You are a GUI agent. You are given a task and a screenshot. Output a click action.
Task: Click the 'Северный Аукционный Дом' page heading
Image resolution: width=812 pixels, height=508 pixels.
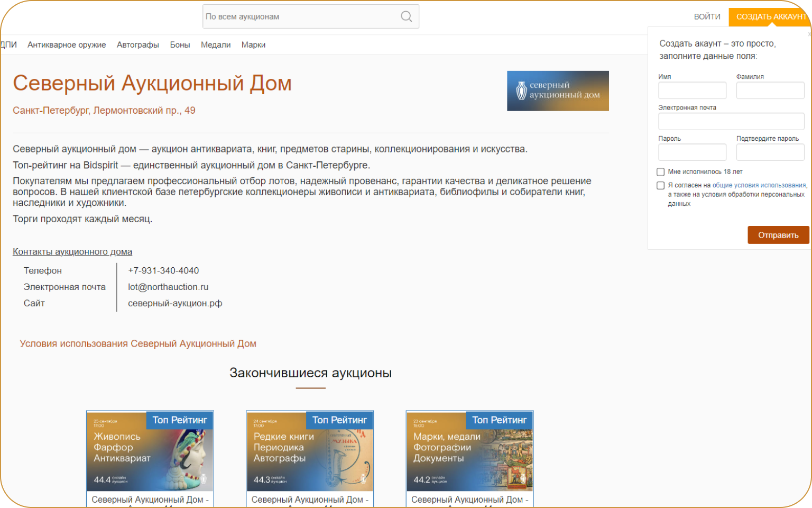pyautogui.click(x=152, y=83)
